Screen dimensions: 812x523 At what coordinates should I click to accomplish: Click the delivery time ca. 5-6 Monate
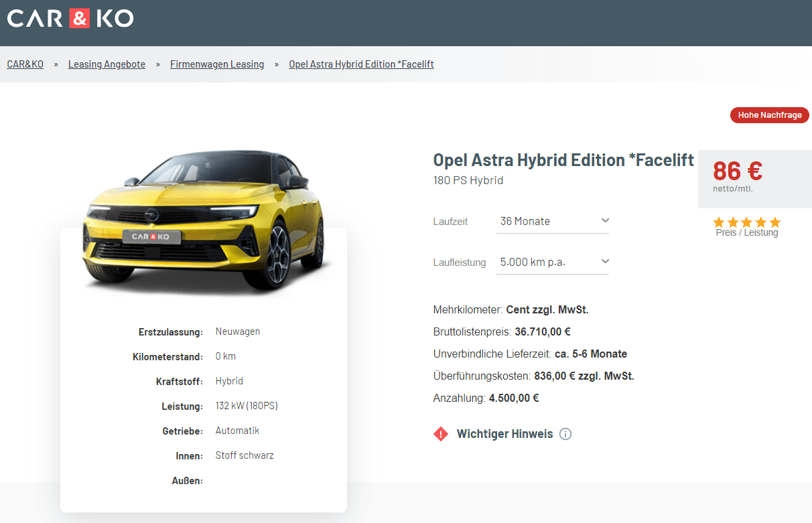(x=591, y=354)
